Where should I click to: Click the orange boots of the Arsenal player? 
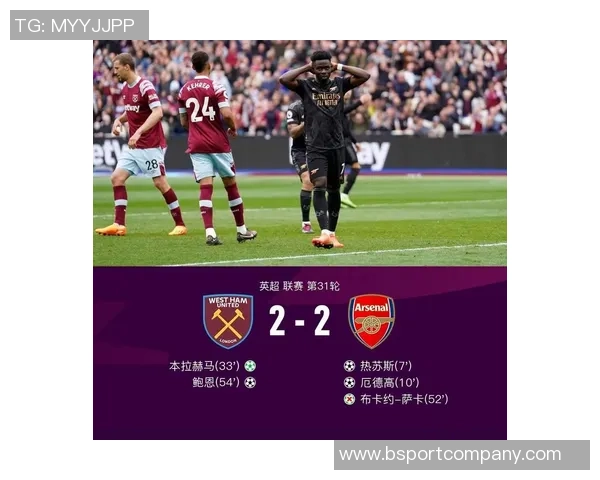tap(327, 240)
